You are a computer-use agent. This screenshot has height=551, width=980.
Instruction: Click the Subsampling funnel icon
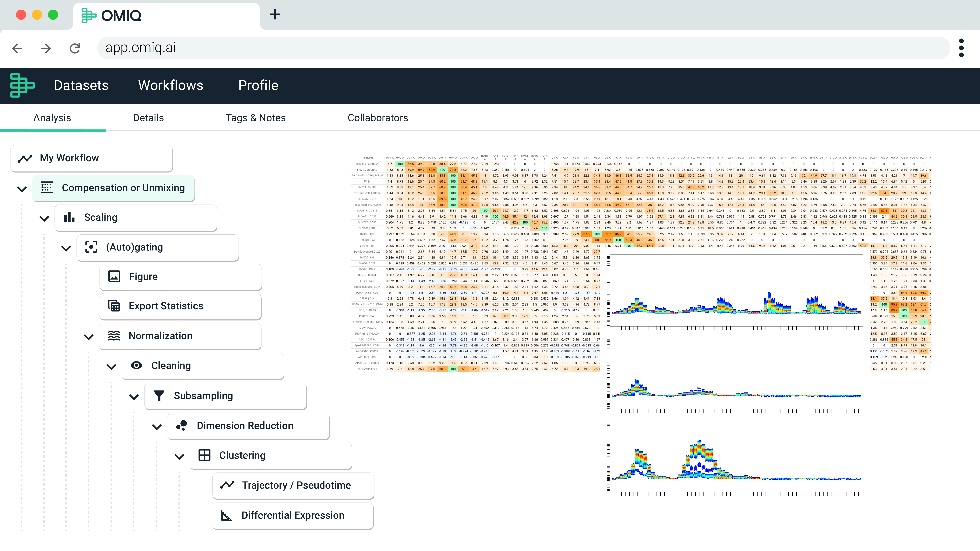pos(159,396)
